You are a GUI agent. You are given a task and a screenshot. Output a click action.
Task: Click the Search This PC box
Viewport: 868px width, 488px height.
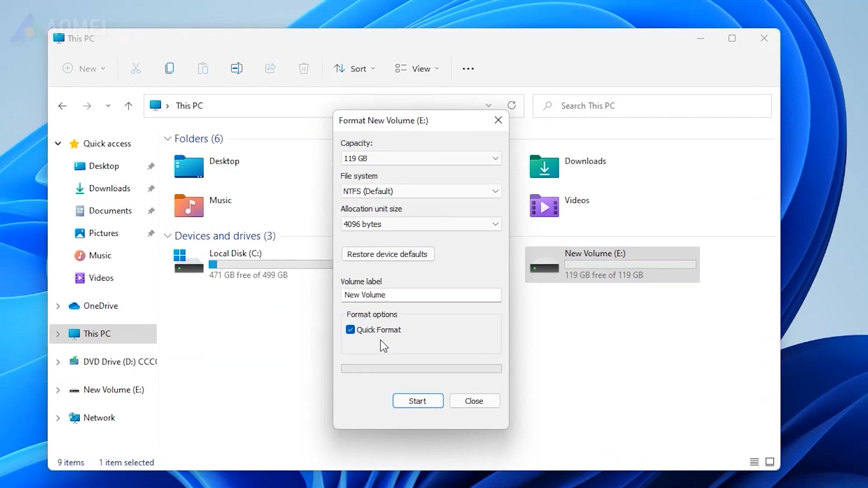click(652, 106)
